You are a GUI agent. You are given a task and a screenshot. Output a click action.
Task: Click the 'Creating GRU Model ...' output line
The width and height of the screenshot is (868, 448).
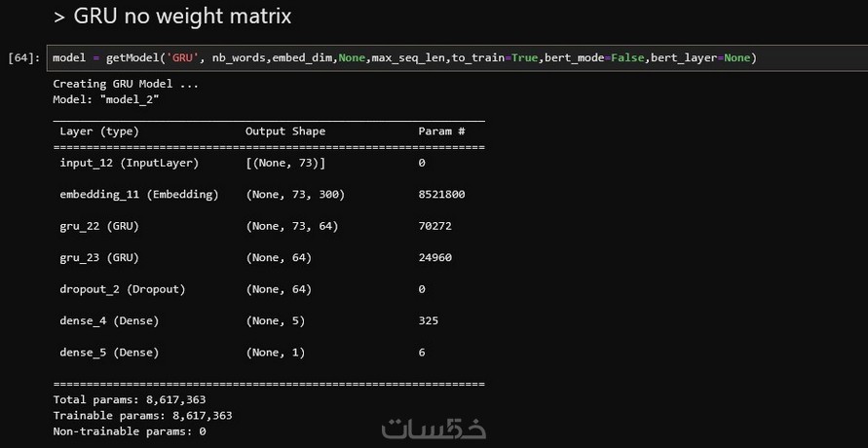126,84
